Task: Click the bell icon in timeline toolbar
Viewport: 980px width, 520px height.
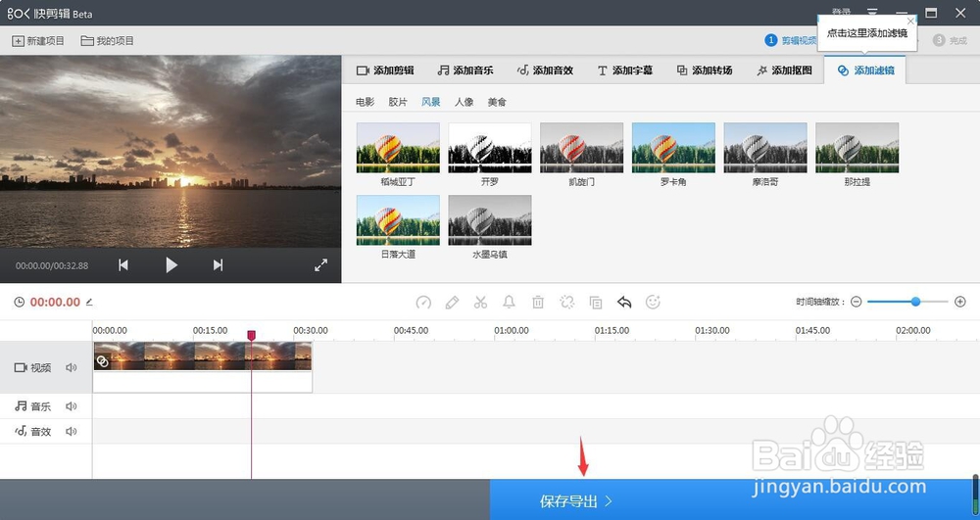Action: click(x=509, y=303)
